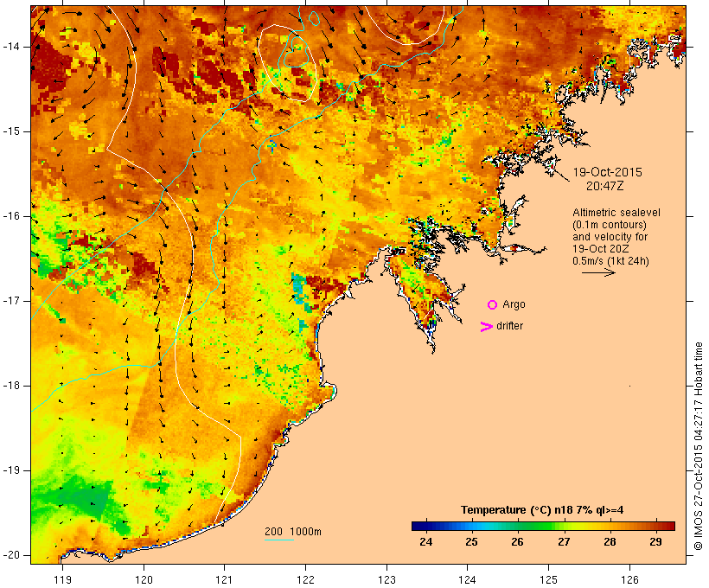Click color bar tick label 29

[655, 542]
